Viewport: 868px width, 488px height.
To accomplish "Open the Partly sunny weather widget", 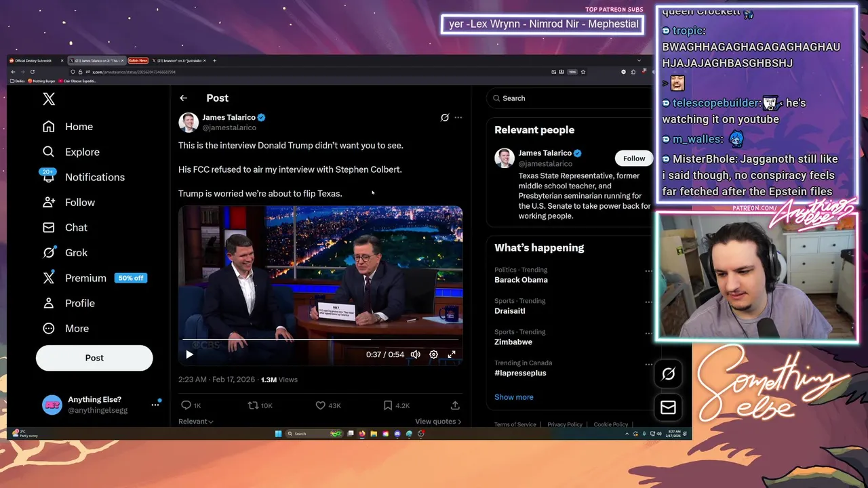I will [x=26, y=434].
